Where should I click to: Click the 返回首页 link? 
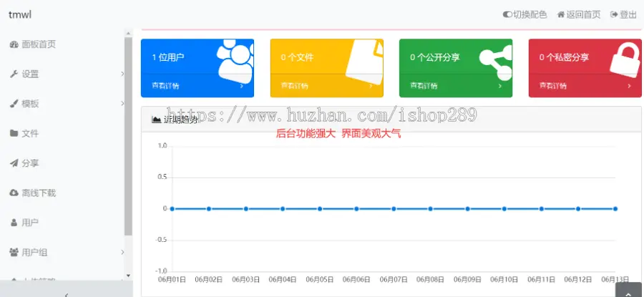pos(579,15)
